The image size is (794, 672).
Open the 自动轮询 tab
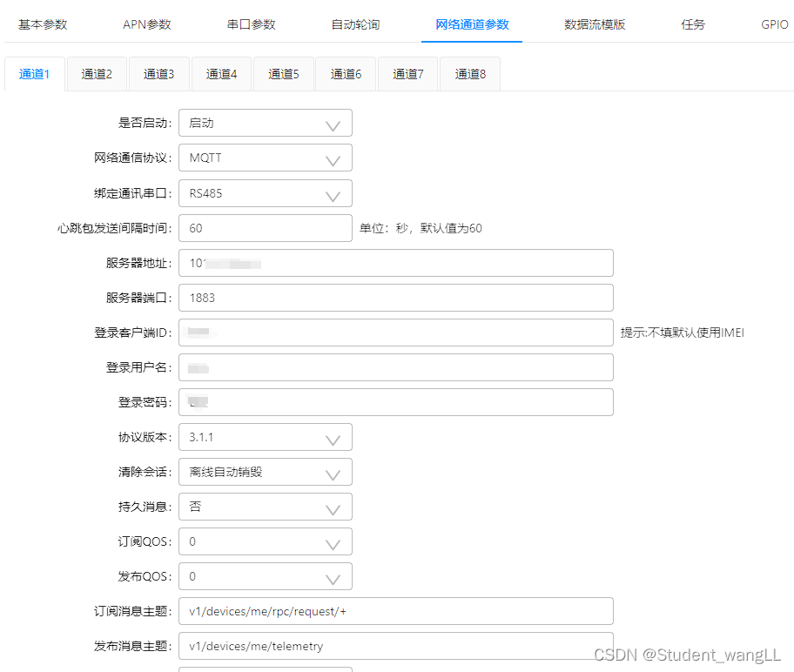(x=355, y=24)
